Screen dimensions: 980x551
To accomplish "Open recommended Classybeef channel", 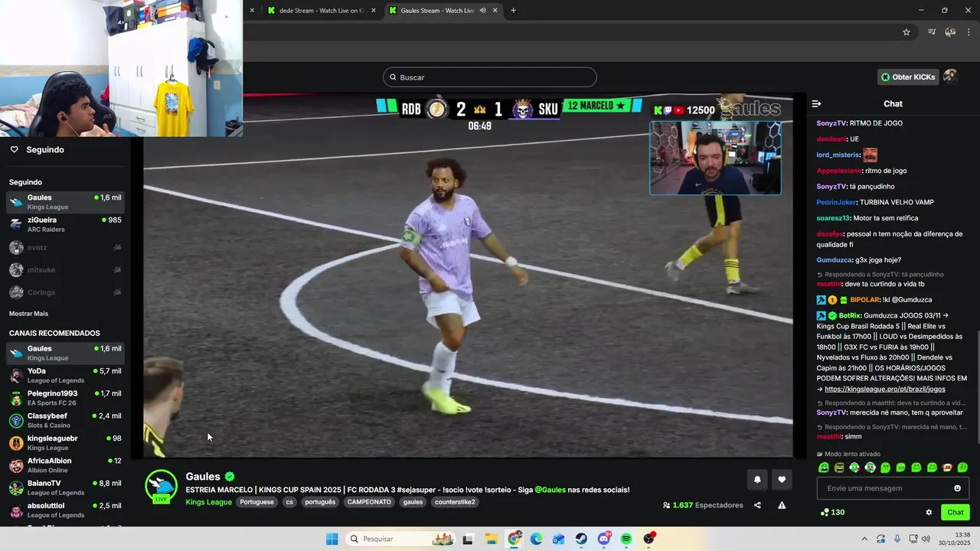I will (x=65, y=420).
